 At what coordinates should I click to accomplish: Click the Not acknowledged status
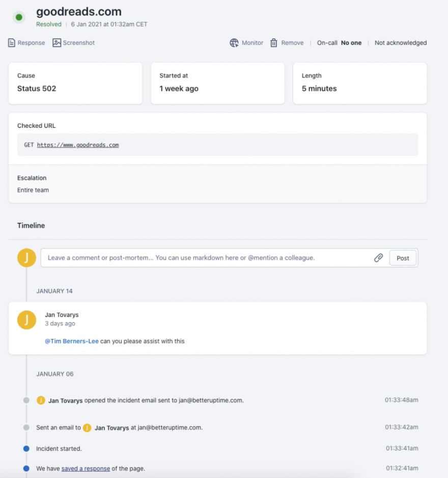tap(401, 43)
